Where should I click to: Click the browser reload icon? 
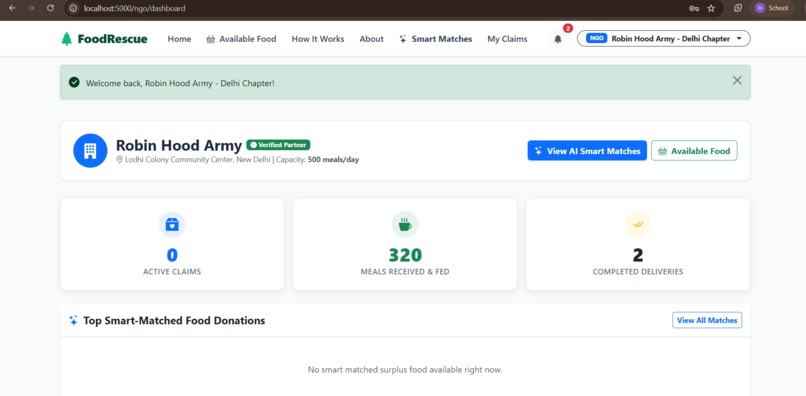(x=50, y=8)
